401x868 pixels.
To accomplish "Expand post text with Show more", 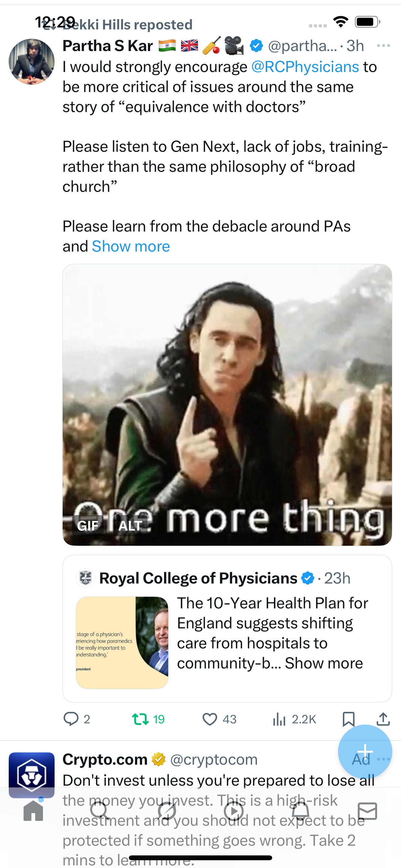I will click(131, 246).
